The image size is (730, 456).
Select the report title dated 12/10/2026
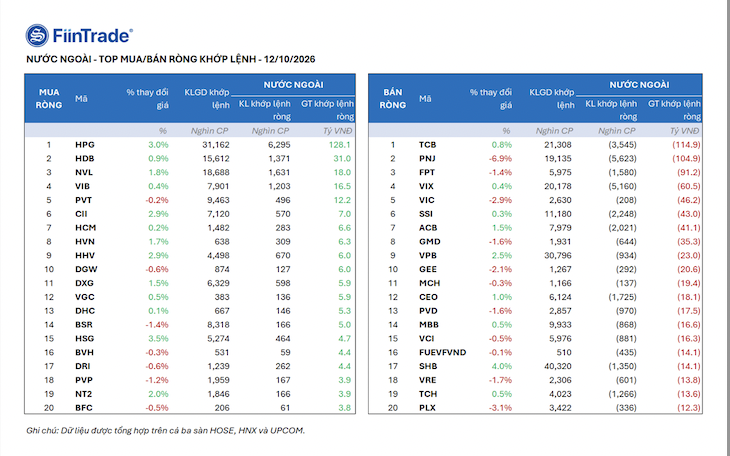pyautogui.click(x=170, y=59)
